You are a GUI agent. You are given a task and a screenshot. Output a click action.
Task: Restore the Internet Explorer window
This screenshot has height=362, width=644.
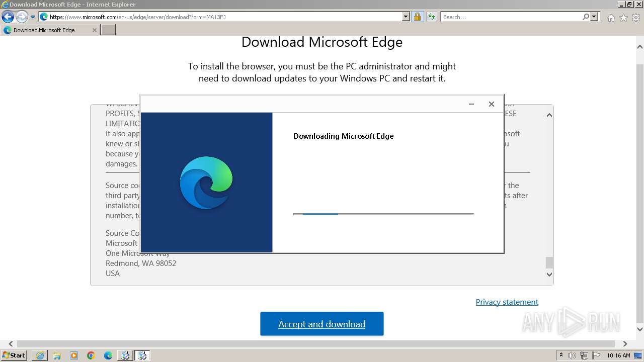pyautogui.click(x=629, y=4)
